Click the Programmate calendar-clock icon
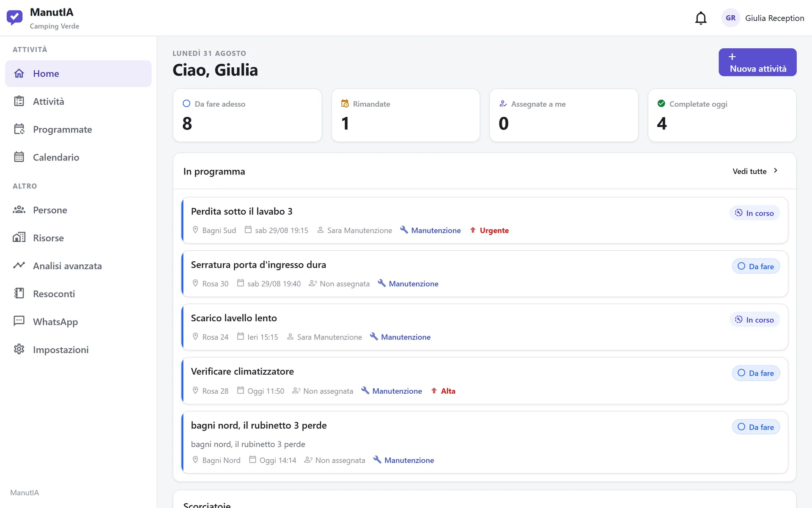Screen dimensions: 812x508 coord(19,129)
